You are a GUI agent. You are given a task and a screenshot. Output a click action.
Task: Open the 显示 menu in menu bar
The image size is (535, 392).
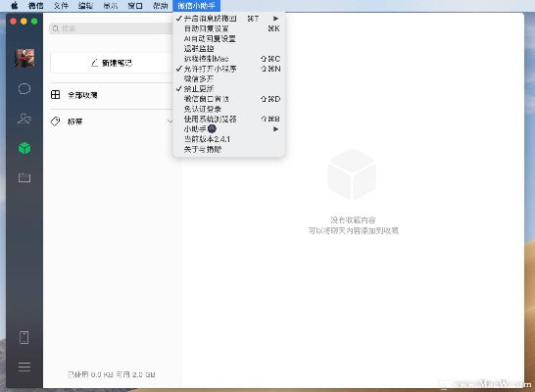click(x=111, y=6)
